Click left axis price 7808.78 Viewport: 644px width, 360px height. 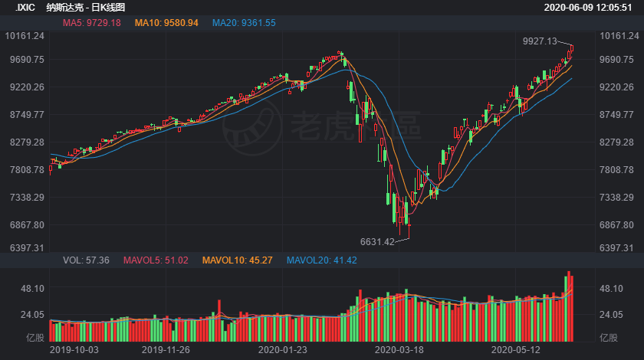[27, 169]
